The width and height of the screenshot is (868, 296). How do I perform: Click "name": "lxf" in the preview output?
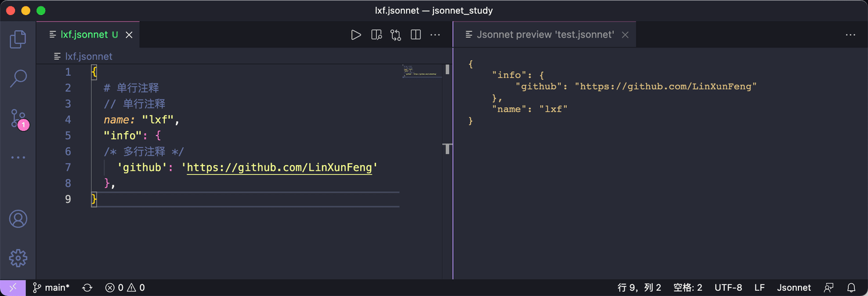530,109
